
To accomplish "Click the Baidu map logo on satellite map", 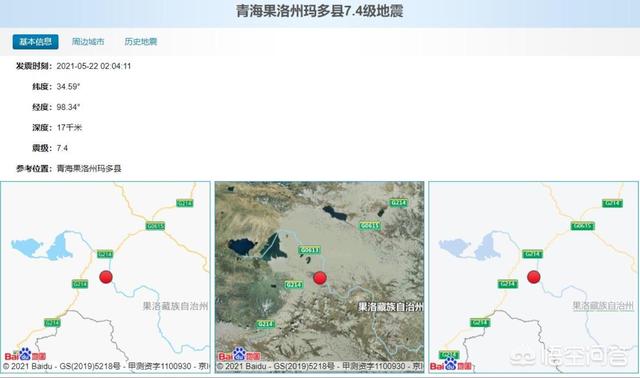I will click(x=239, y=355).
